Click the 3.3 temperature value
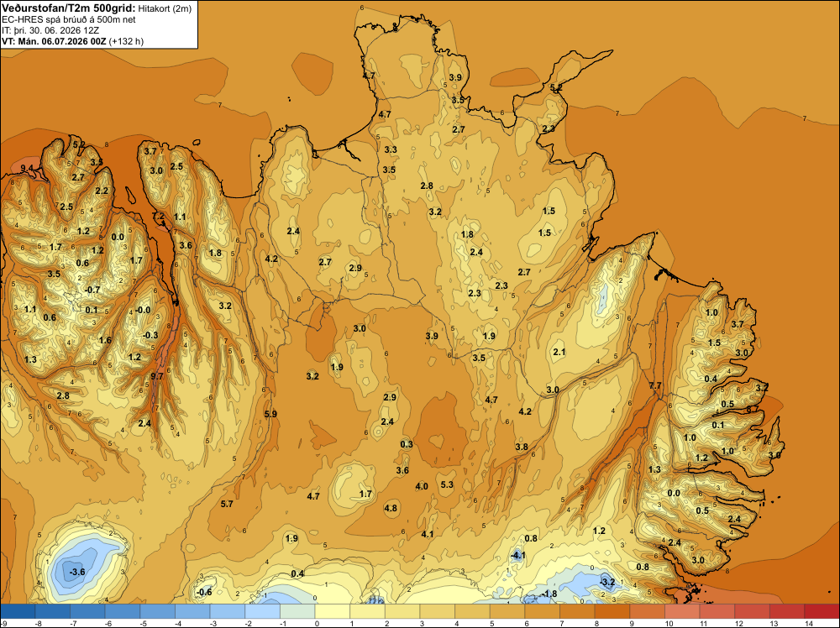Image resolution: width=840 pixels, height=628 pixels. (x=391, y=149)
